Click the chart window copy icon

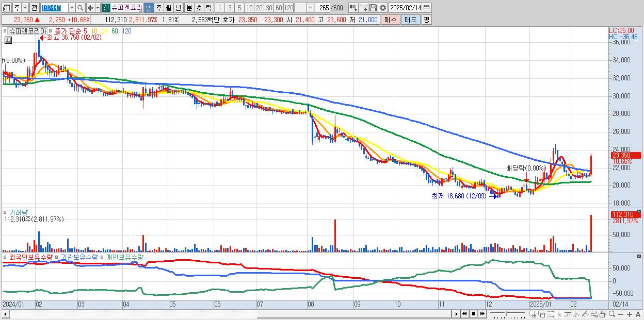click(603, 314)
